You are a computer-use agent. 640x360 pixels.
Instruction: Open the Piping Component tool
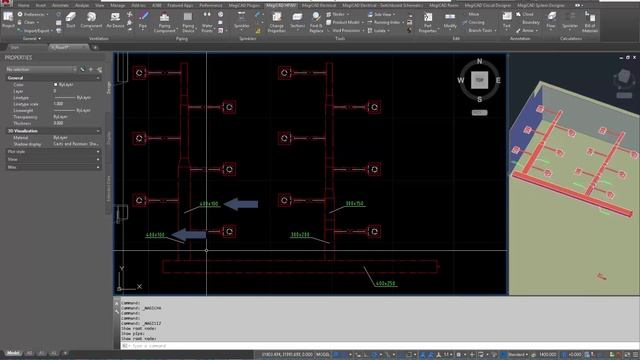coord(164,22)
